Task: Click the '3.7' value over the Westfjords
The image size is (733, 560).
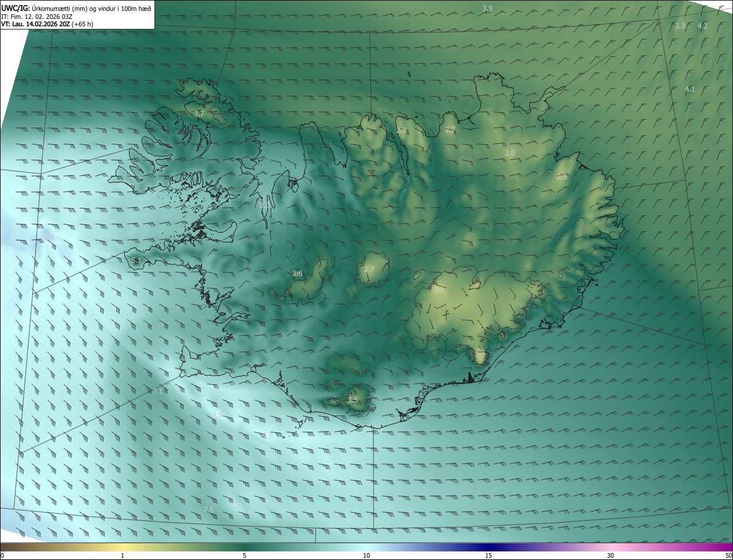Action: [x=199, y=113]
